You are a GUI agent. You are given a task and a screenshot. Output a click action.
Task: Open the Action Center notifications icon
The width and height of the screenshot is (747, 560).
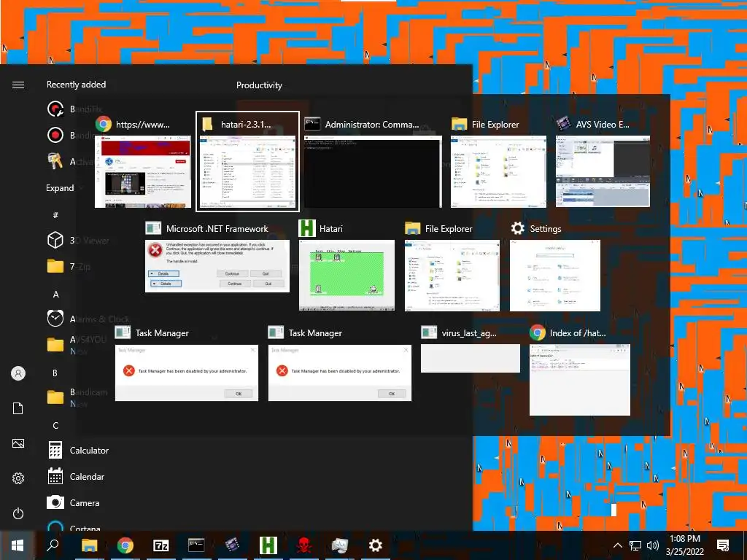coord(723,545)
